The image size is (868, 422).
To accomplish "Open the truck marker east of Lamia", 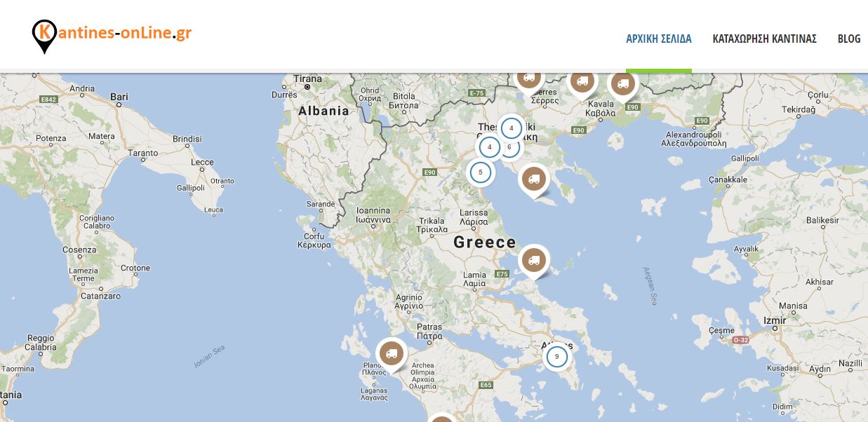I will pos(533,261).
